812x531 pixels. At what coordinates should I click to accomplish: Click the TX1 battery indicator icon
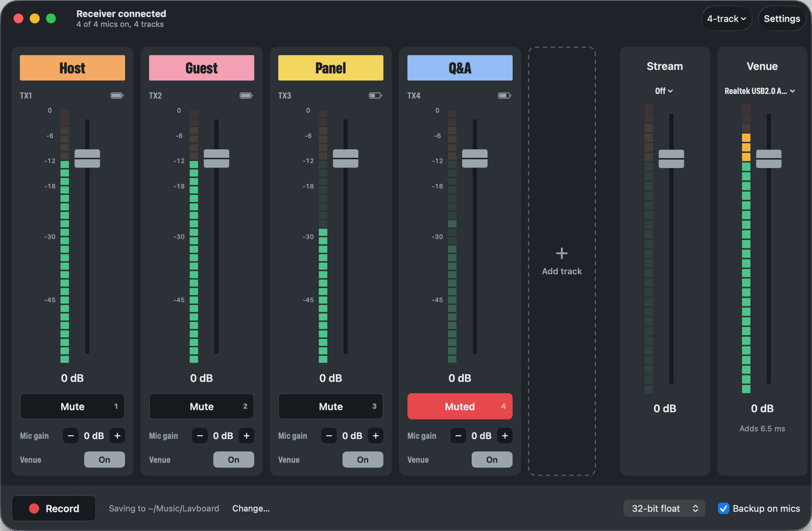[x=117, y=96]
